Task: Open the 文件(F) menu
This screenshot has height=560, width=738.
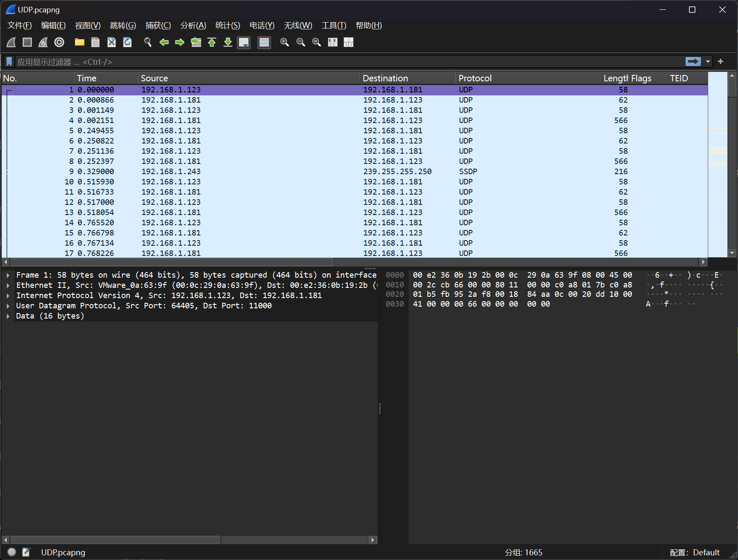Action: pyautogui.click(x=20, y=26)
